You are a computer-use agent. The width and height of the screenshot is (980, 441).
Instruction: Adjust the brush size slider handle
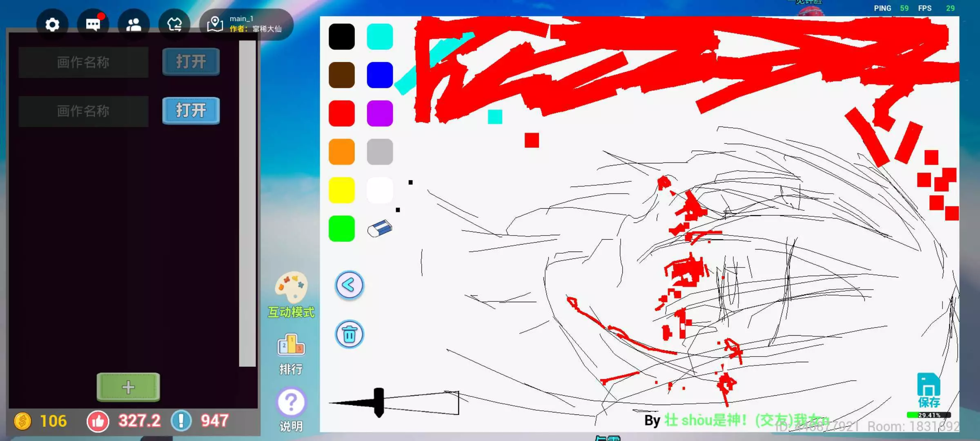(379, 403)
